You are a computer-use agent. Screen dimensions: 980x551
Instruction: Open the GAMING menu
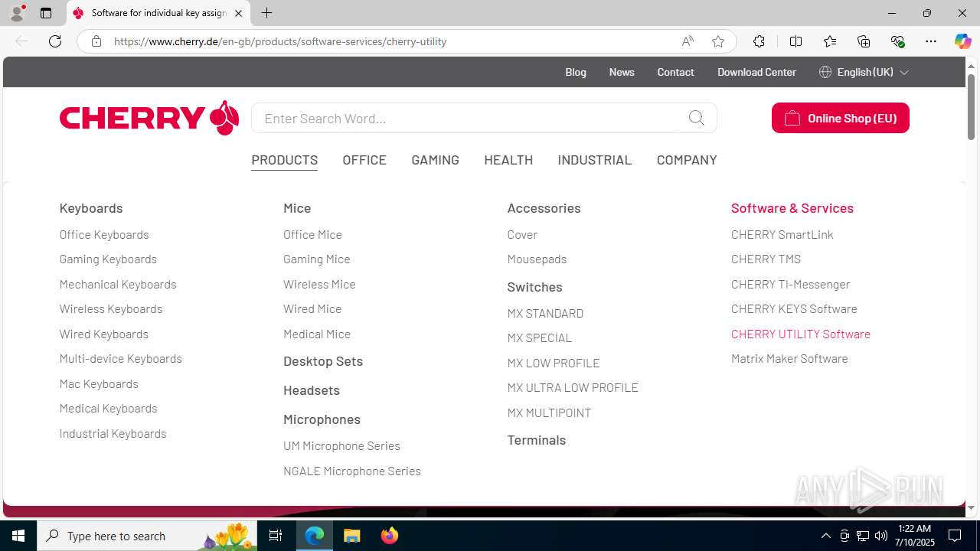[435, 160]
